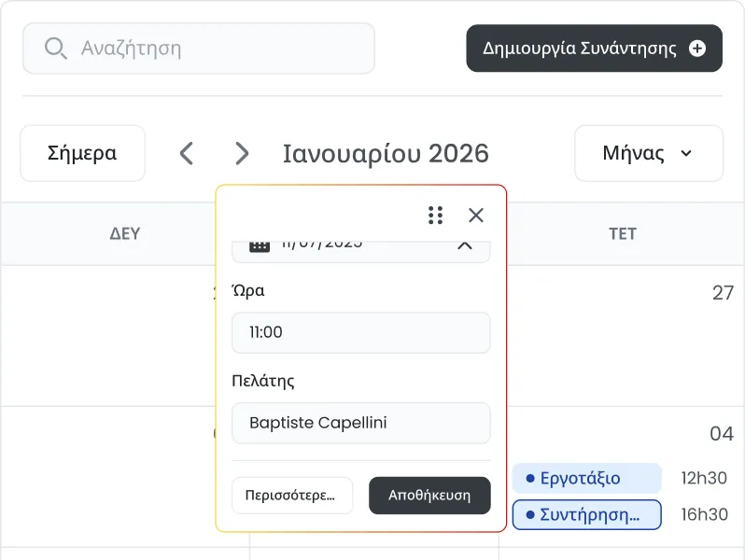Go to the next month arrow
The height and width of the screenshot is (560, 745).
point(242,153)
